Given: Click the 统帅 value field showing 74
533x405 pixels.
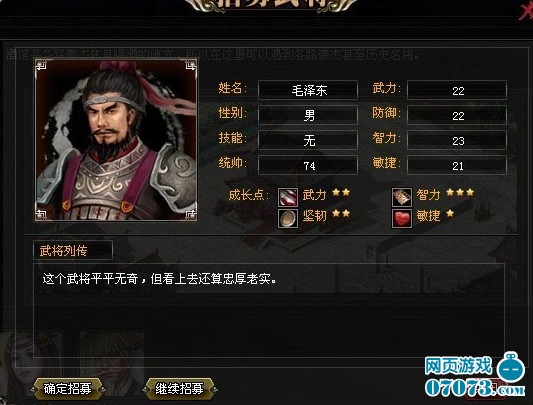Looking at the screenshot, I should (x=308, y=165).
